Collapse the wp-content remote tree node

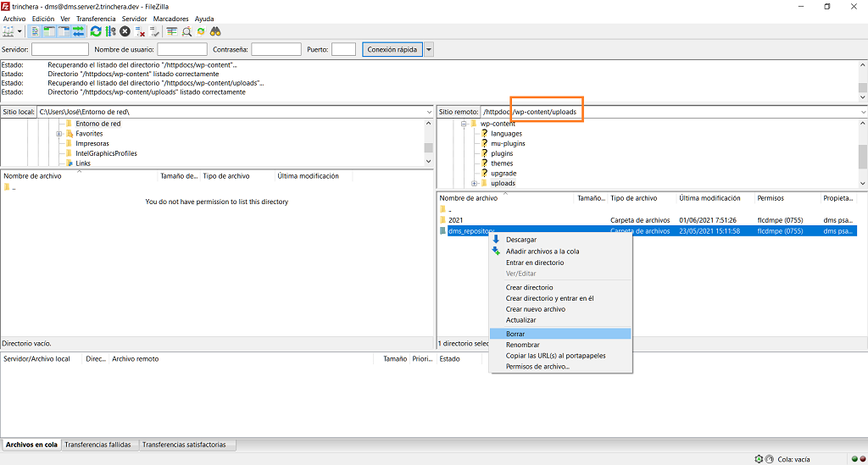coord(464,124)
